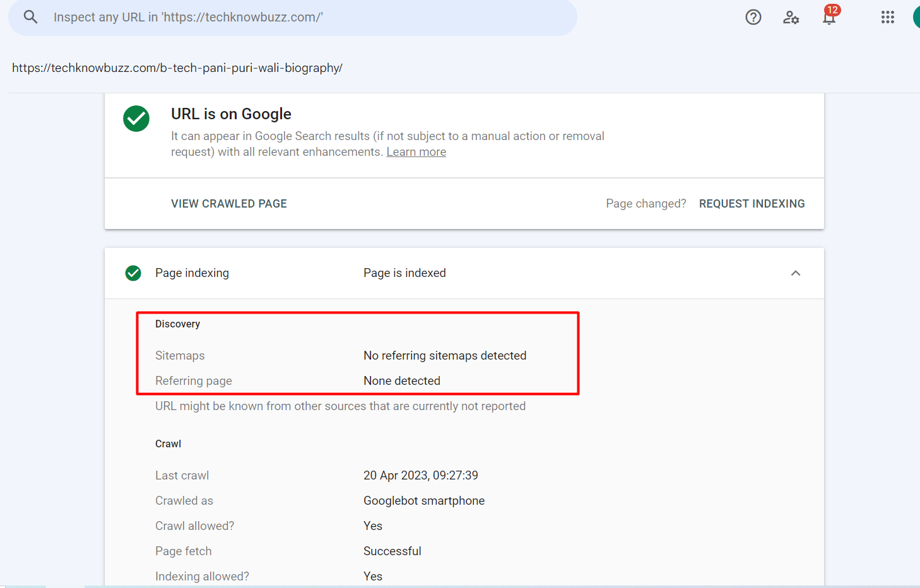The height and width of the screenshot is (588, 920).
Task: Click the 'Page changed?' text
Action: [646, 203]
